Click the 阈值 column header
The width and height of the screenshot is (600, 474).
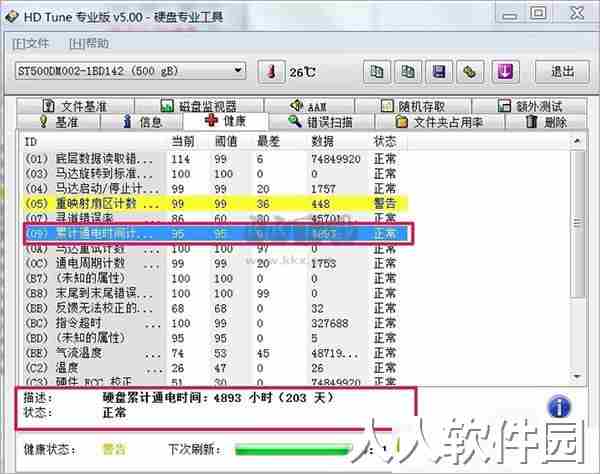pos(226,142)
